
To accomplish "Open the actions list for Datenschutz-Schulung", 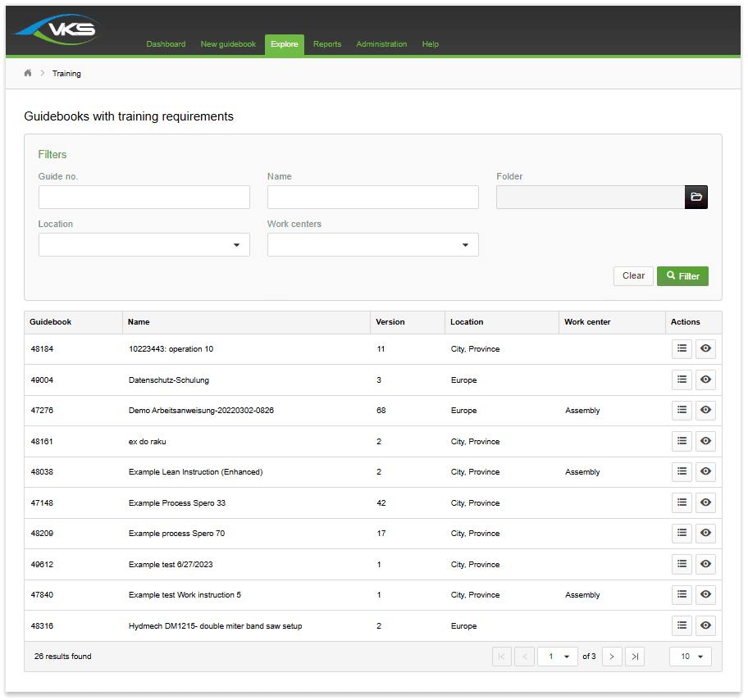I will (682, 380).
